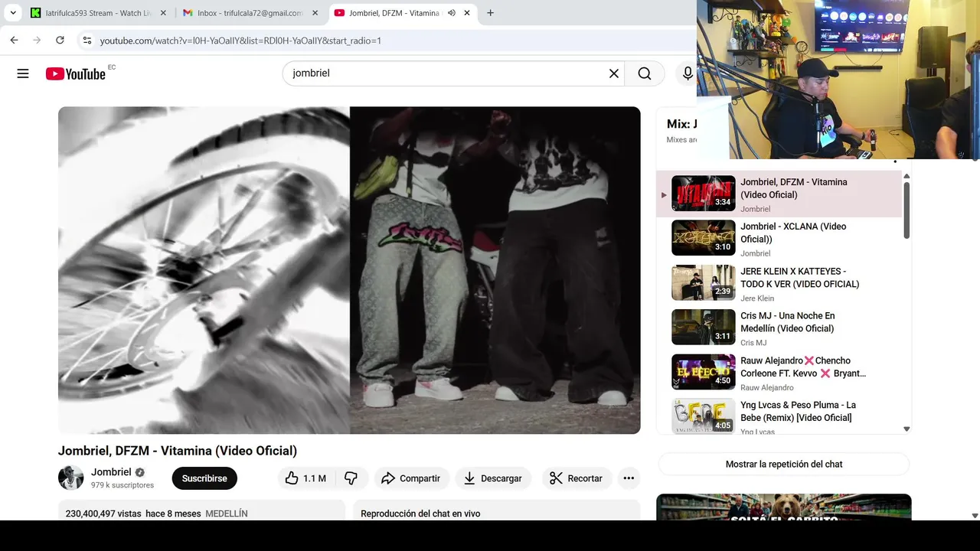Like the video (1.1 M)
This screenshot has width=980, height=551.
(x=305, y=478)
